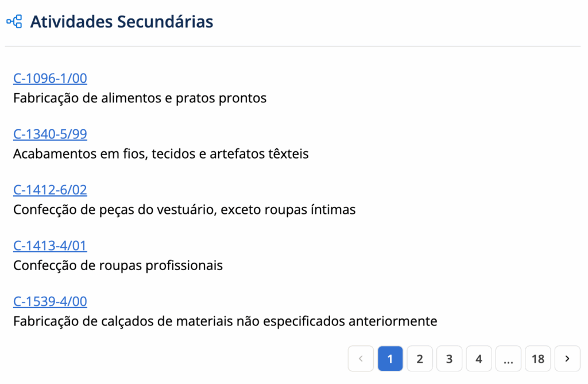Click the hierarchy icon beside Atividades Secundárias

point(14,22)
